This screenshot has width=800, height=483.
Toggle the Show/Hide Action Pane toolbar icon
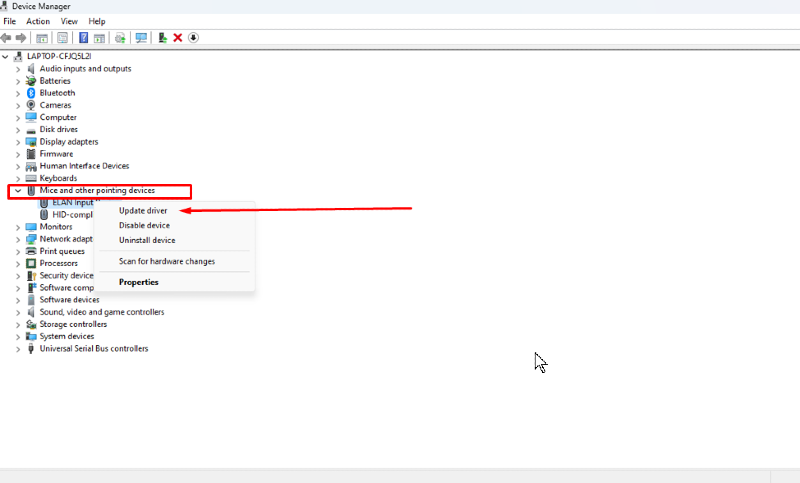[99, 38]
